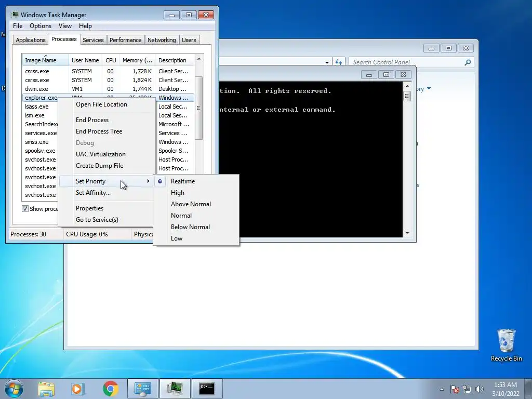Switch to the Networking tab
532x399 pixels.
tap(162, 40)
